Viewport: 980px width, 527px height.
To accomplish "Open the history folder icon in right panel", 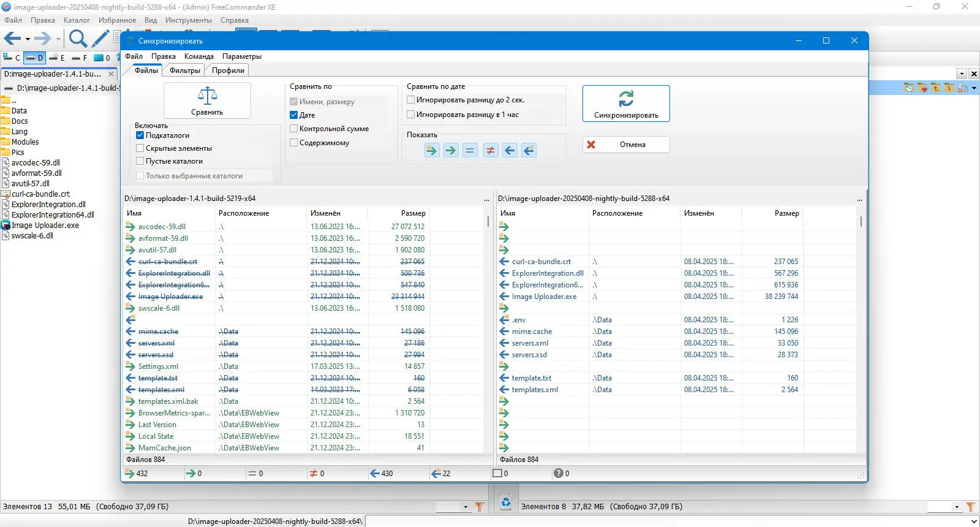I will click(909, 88).
